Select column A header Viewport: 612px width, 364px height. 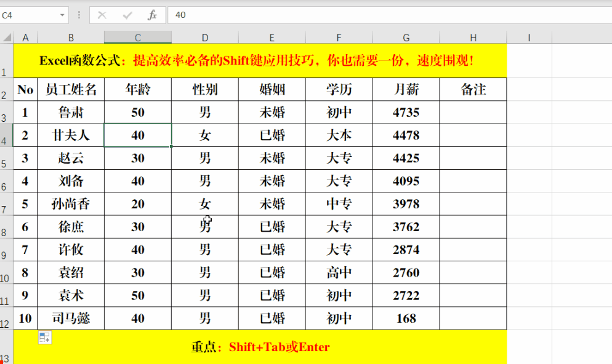(x=25, y=38)
